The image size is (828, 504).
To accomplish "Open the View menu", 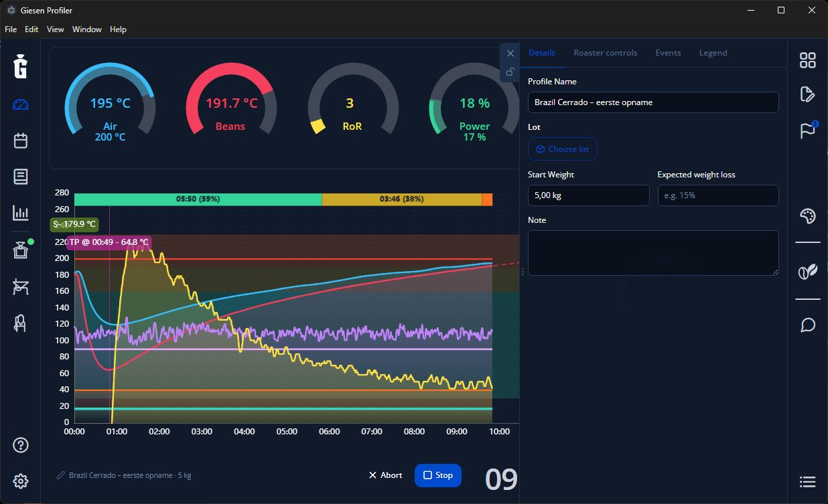I will (x=56, y=29).
